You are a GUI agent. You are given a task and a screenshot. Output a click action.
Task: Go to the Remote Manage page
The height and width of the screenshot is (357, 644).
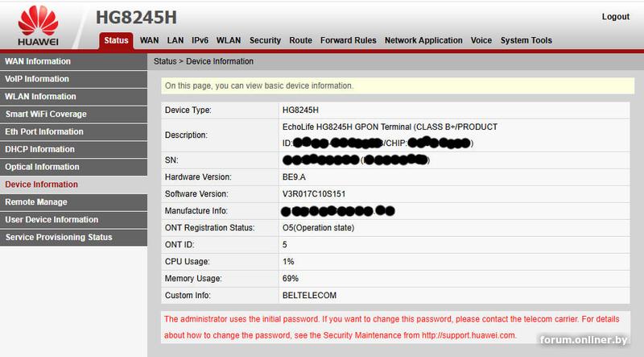click(x=73, y=202)
